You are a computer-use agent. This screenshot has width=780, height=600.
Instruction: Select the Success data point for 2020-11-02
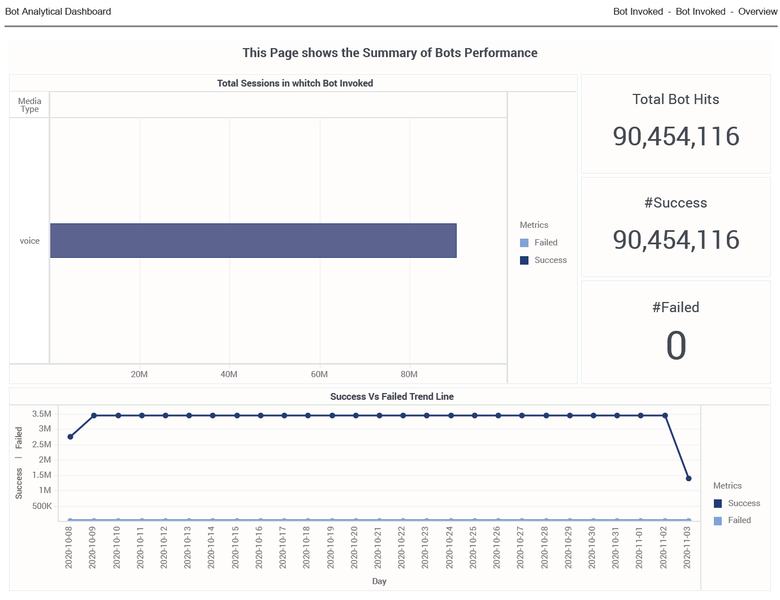[665, 415]
